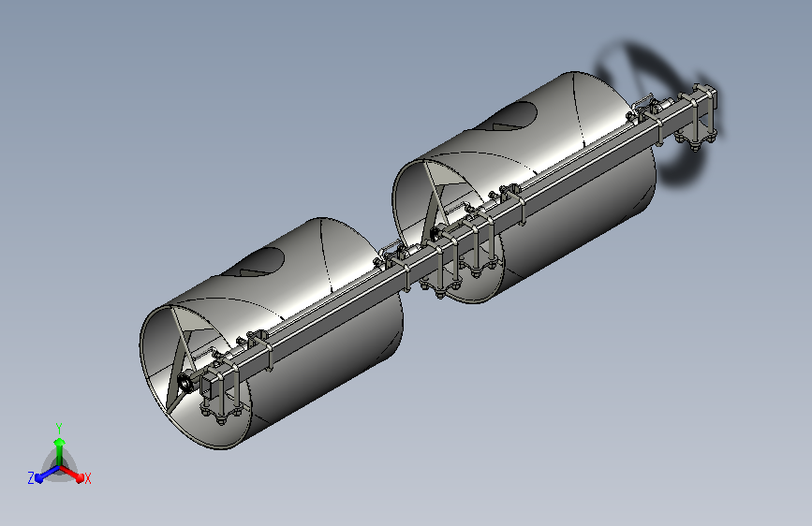The height and width of the screenshot is (526, 812).
Task: Select the black bearing at the front drum end
Action: (185, 384)
